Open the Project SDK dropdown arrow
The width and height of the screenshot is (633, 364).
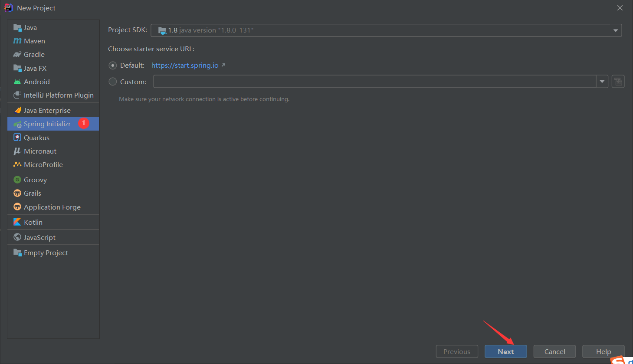pos(615,30)
